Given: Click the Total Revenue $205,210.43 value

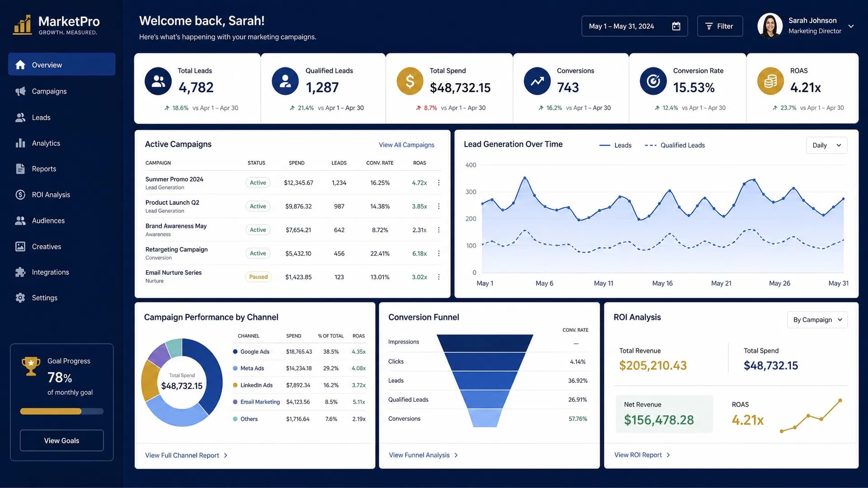Looking at the screenshot, I should point(653,365).
